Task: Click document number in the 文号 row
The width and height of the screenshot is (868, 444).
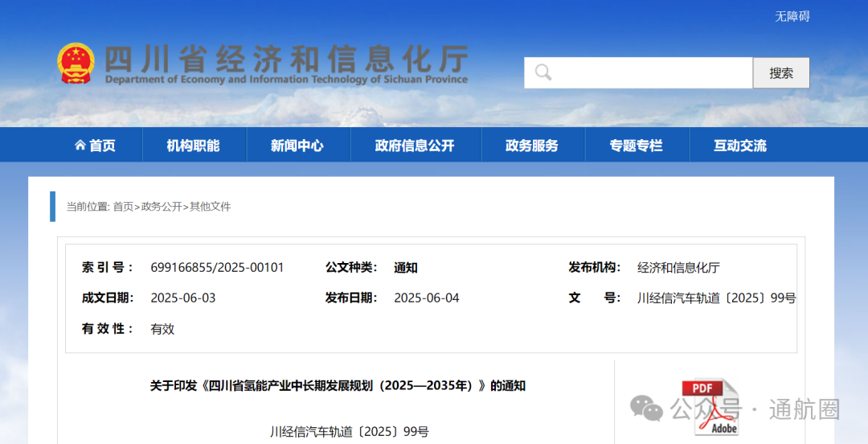Action: click(x=716, y=298)
